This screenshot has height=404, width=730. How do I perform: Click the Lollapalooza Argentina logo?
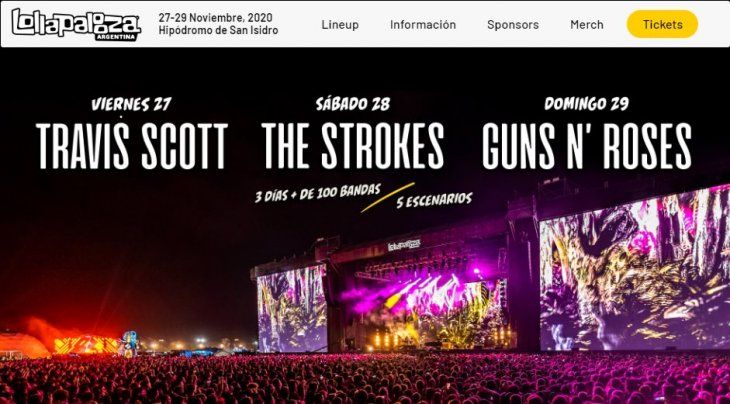pyautogui.click(x=76, y=24)
